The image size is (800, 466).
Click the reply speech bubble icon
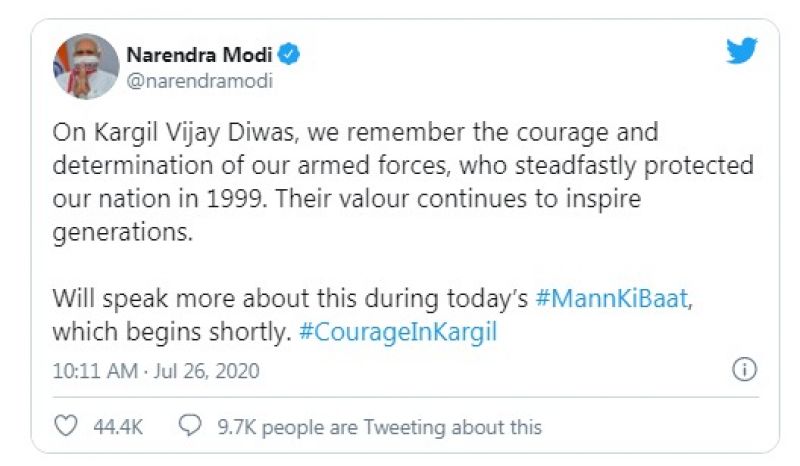[189, 427]
